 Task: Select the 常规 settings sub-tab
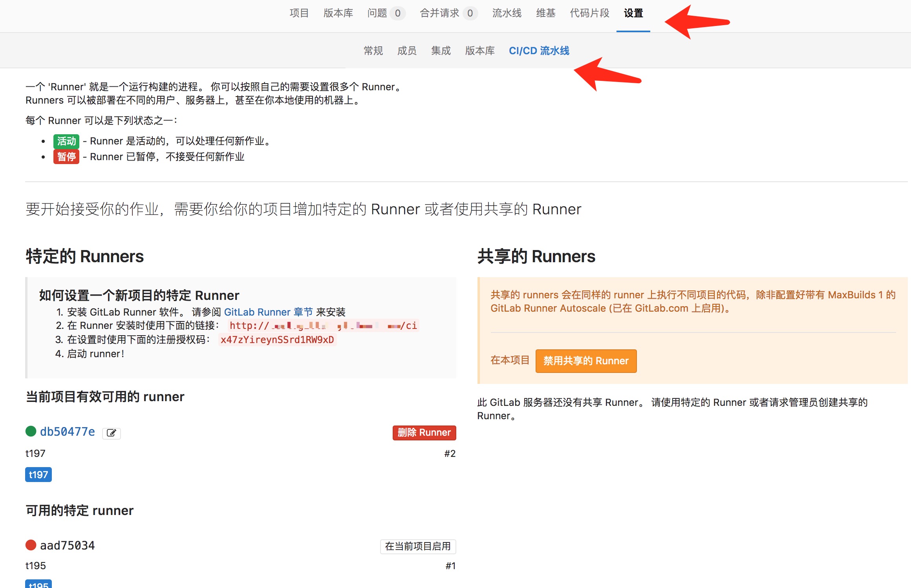pyautogui.click(x=373, y=51)
